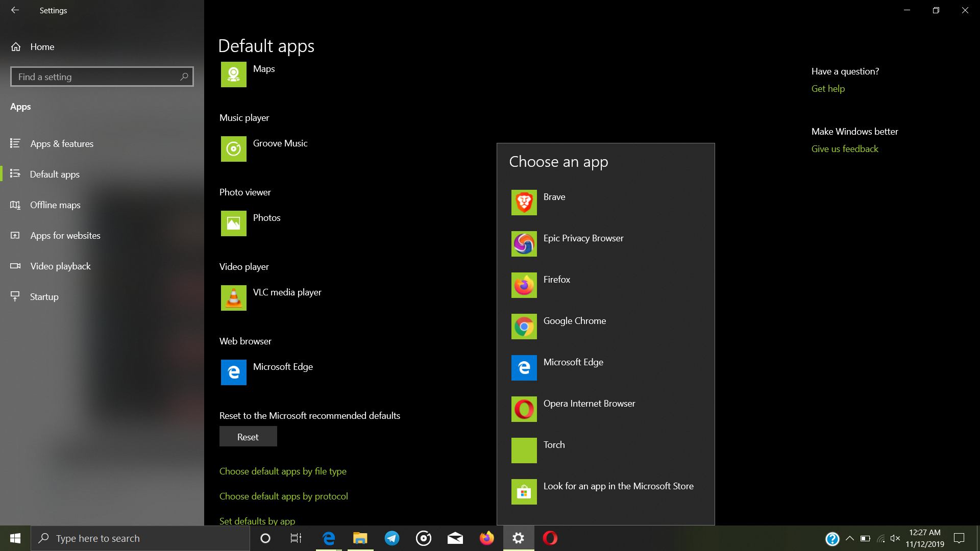Open Apps & features section
Screen dimensions: 980x551
point(102,144)
